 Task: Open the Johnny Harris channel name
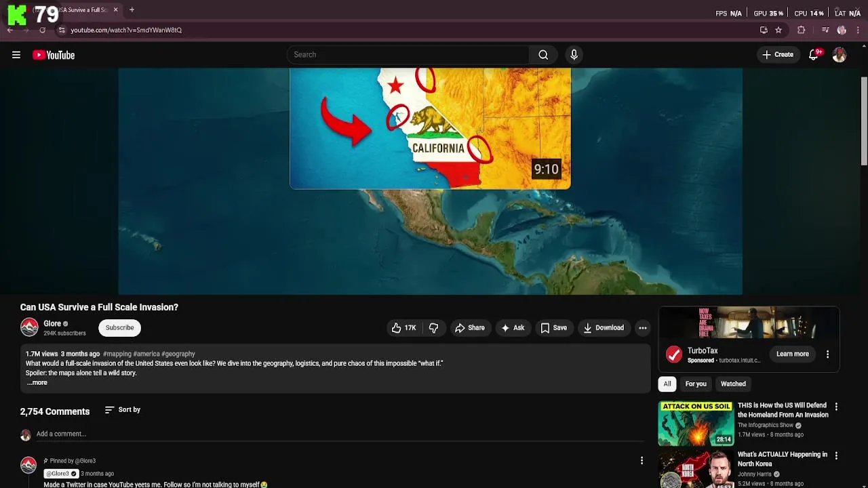point(755,474)
